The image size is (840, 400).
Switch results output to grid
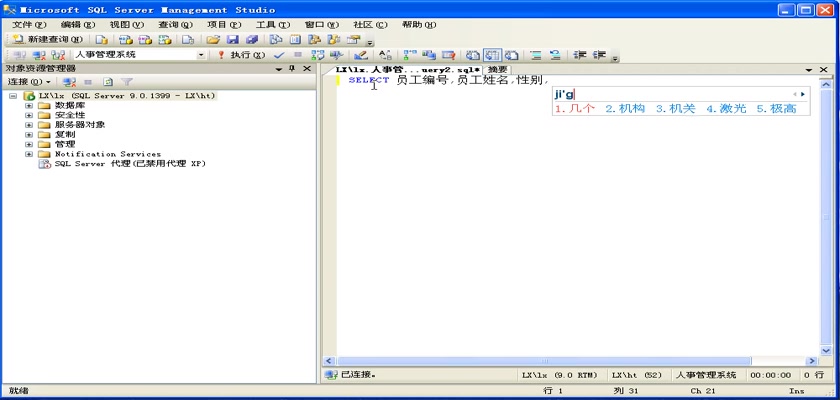[x=492, y=55]
